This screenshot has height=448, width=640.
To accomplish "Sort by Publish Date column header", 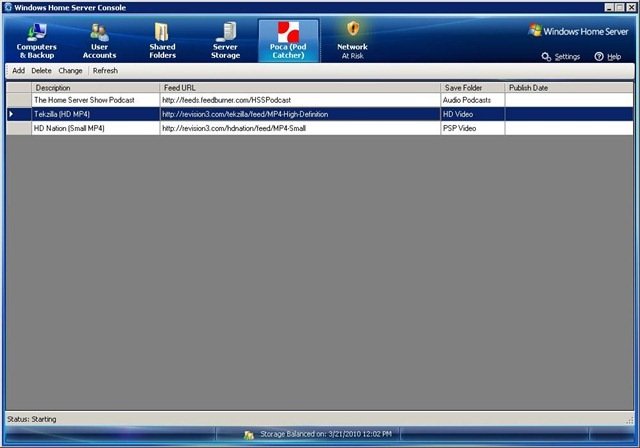I will pyautogui.click(x=569, y=88).
